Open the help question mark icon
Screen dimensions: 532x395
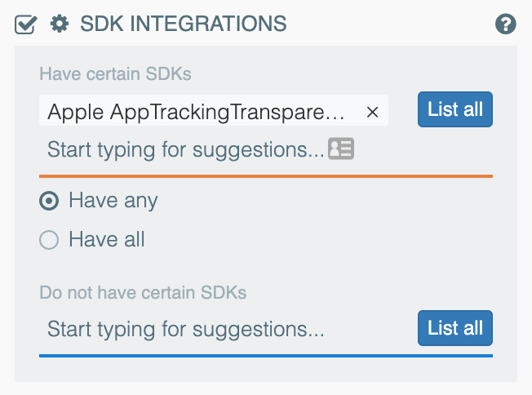(x=506, y=24)
